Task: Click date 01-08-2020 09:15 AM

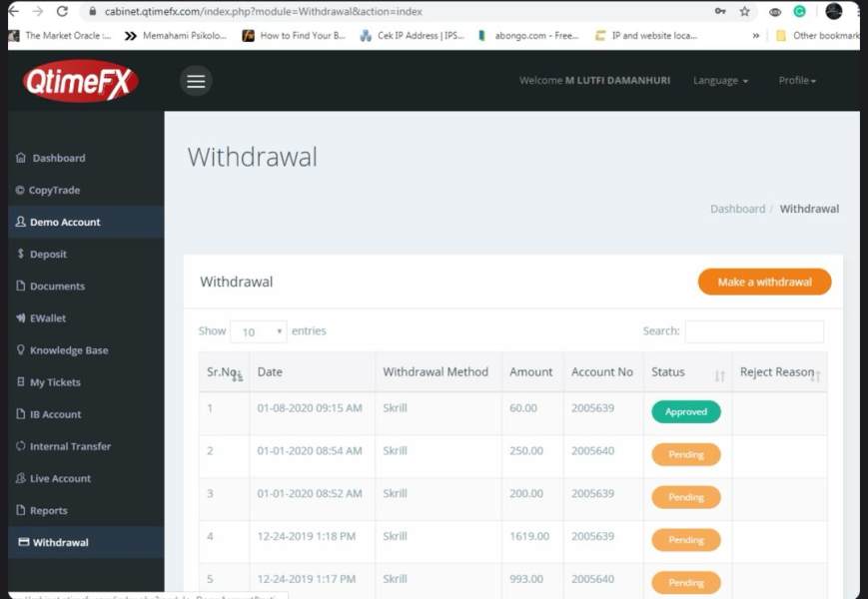Action: [x=310, y=408]
